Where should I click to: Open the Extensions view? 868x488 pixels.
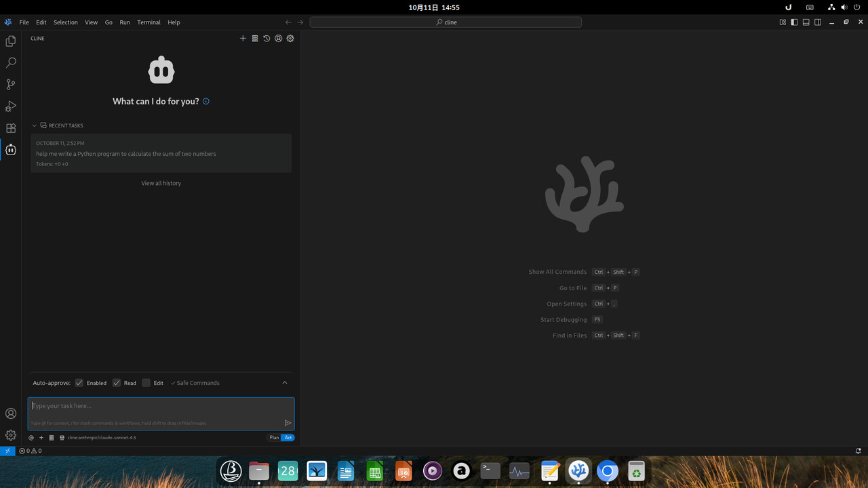click(11, 128)
